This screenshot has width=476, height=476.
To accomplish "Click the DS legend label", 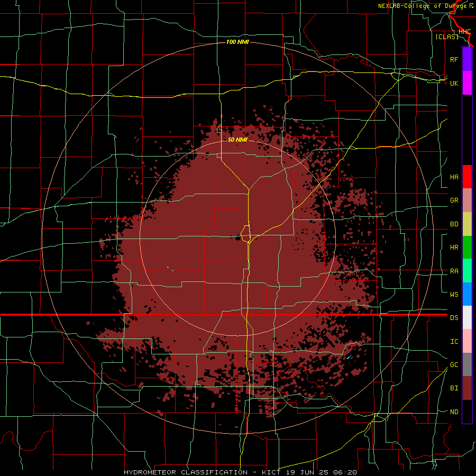I will pyautogui.click(x=454, y=318).
